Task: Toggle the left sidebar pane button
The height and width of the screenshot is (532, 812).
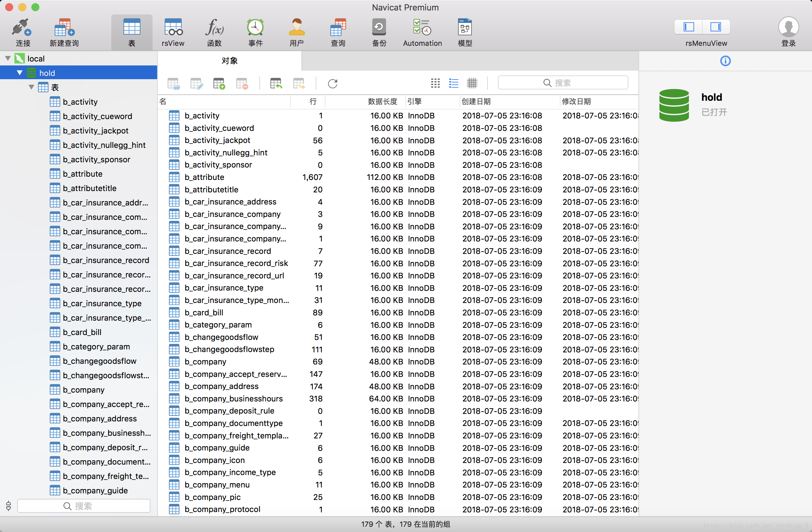Action: pyautogui.click(x=689, y=27)
